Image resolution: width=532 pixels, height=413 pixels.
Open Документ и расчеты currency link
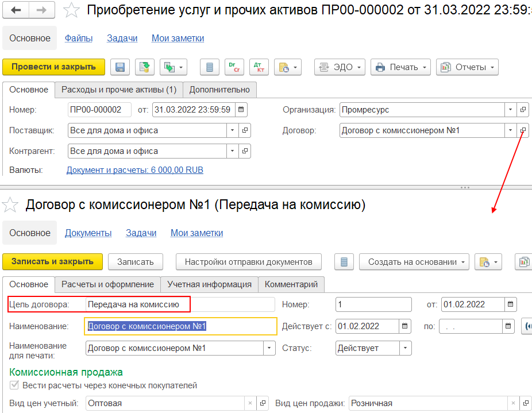(x=134, y=170)
